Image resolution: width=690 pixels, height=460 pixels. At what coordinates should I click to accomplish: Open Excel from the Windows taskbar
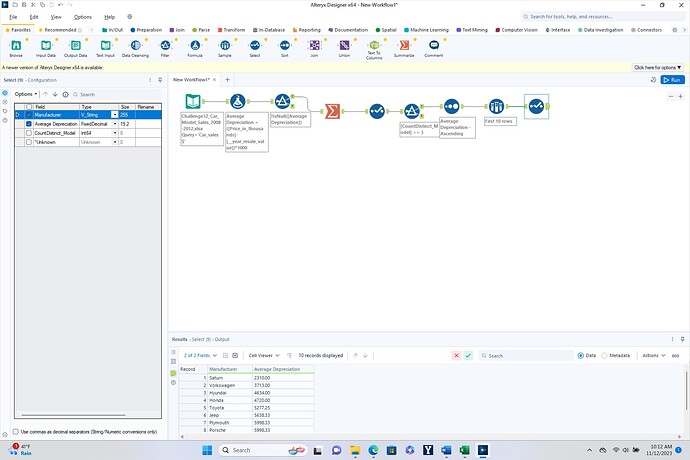pos(464,450)
